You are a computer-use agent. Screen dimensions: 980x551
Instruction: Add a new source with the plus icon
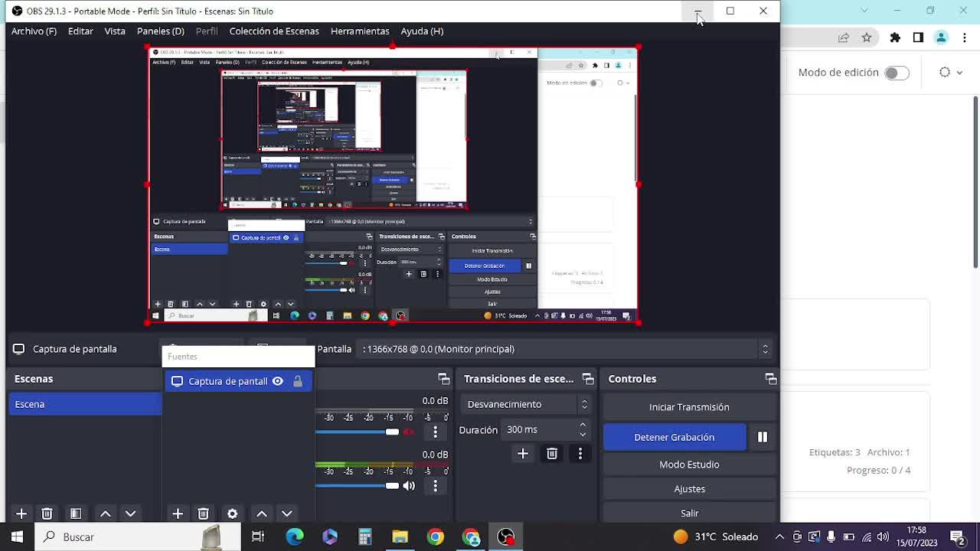click(x=178, y=514)
